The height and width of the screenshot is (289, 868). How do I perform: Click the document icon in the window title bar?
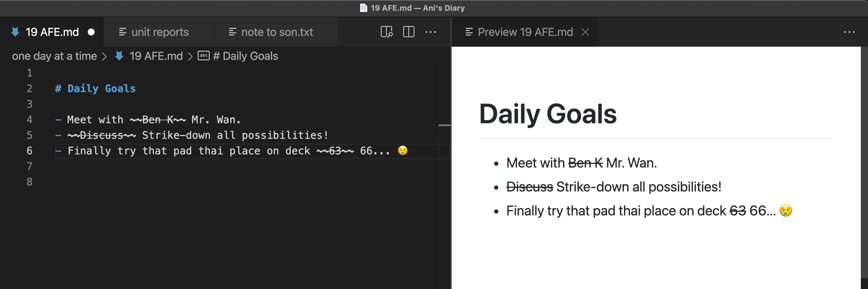click(x=364, y=8)
